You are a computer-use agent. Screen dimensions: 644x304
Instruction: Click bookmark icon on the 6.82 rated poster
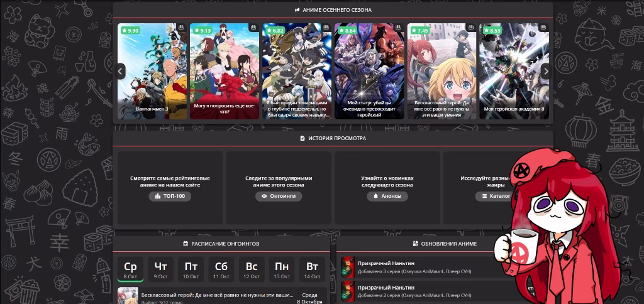(326, 28)
